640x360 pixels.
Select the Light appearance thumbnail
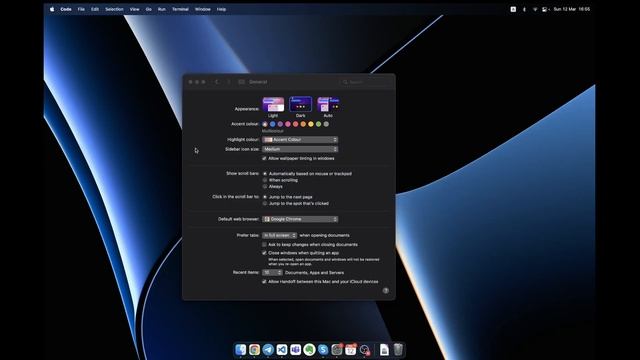(x=273, y=104)
